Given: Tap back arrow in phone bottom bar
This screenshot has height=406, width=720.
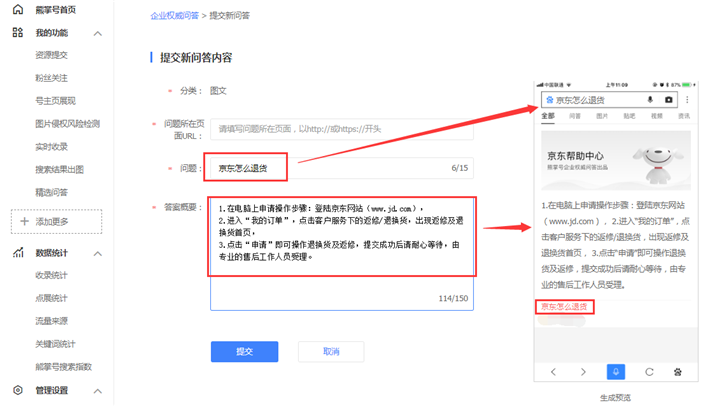Looking at the screenshot, I should [553, 372].
